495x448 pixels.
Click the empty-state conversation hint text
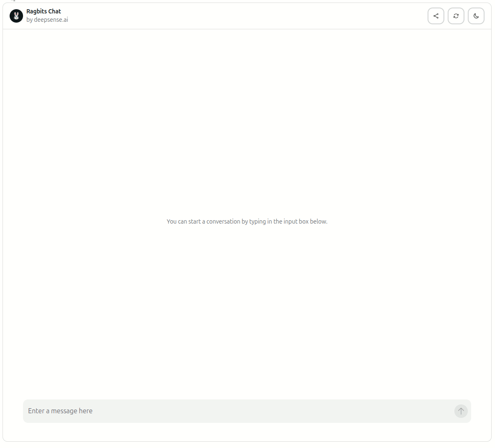247,221
